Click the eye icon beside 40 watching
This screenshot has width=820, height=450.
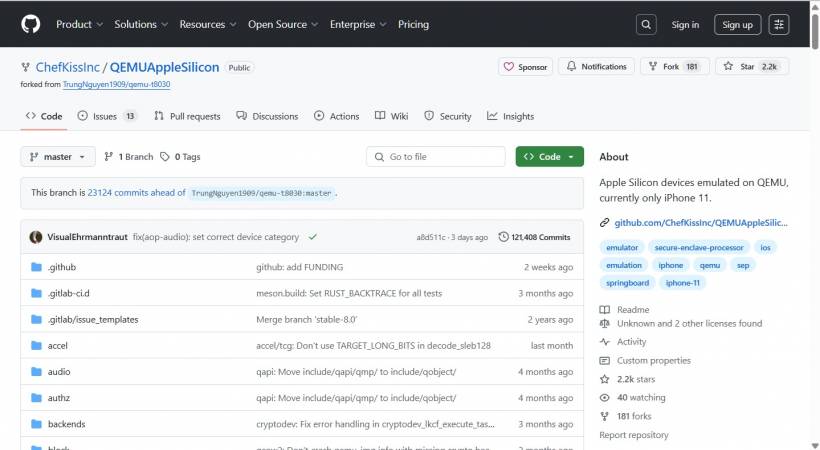click(605, 398)
